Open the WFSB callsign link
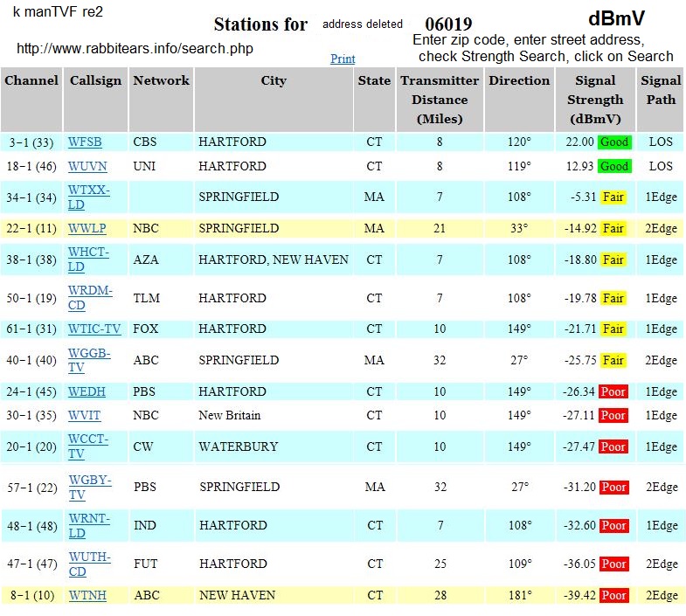686x616 pixels. click(x=85, y=142)
